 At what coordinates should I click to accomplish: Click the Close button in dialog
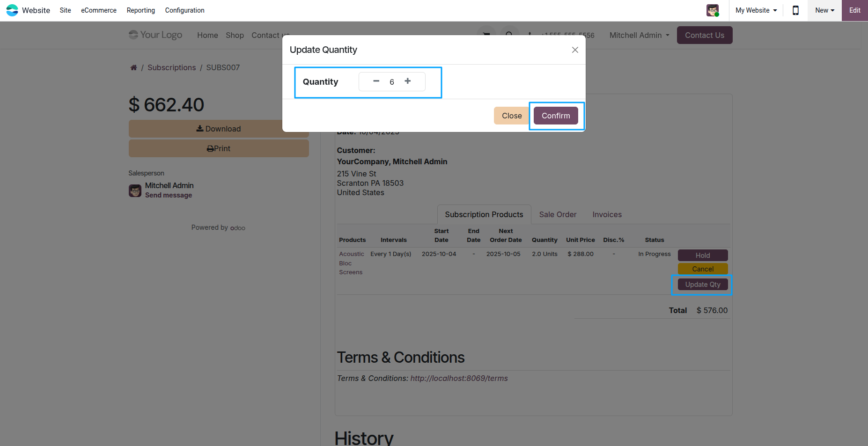[512, 116]
